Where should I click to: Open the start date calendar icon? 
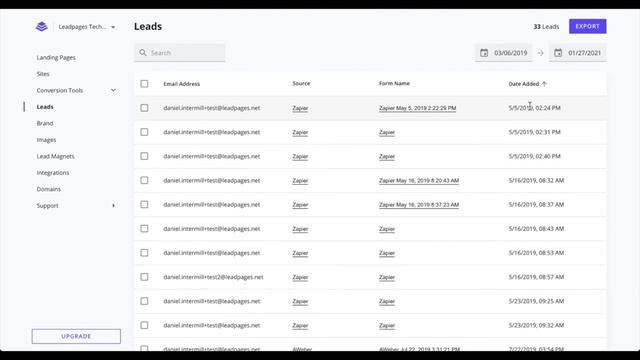click(484, 53)
